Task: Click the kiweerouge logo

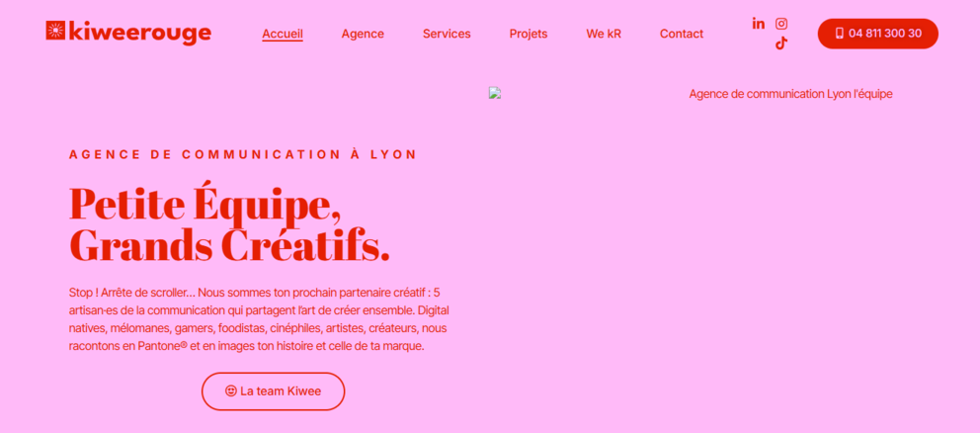Action: [x=128, y=33]
